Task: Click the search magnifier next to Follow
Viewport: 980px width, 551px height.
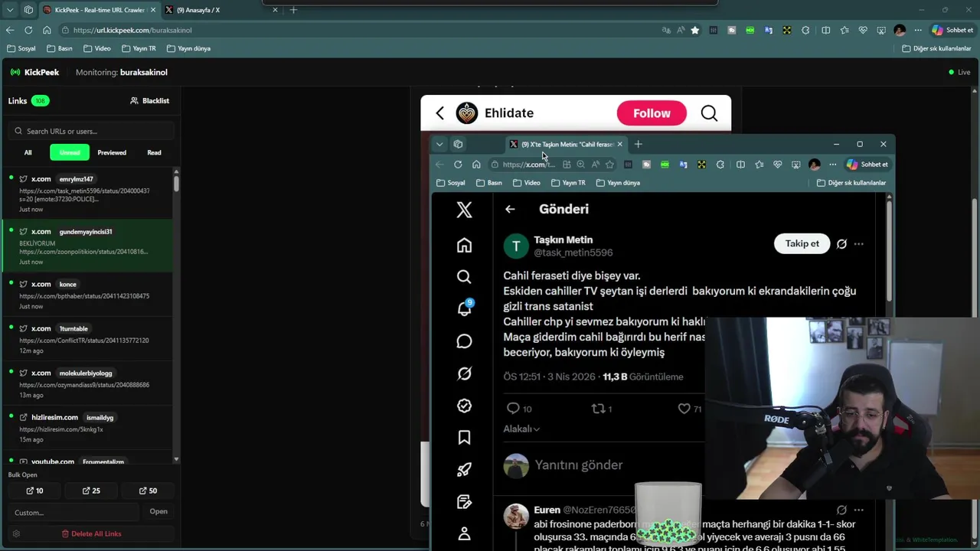Action: tap(709, 113)
